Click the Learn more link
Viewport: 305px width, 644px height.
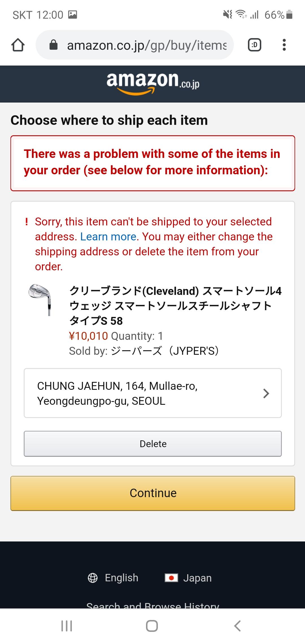pyautogui.click(x=108, y=237)
